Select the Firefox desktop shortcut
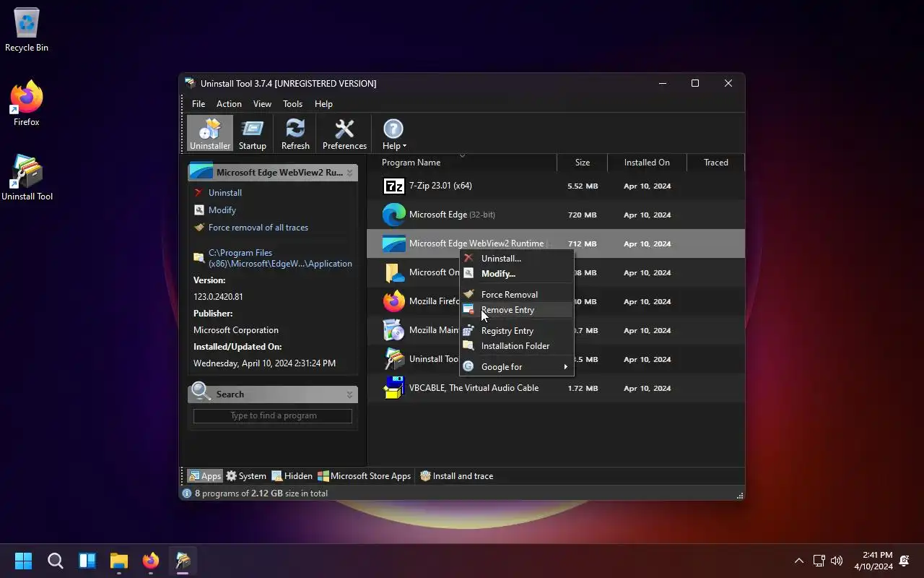The image size is (924, 578). click(x=27, y=104)
